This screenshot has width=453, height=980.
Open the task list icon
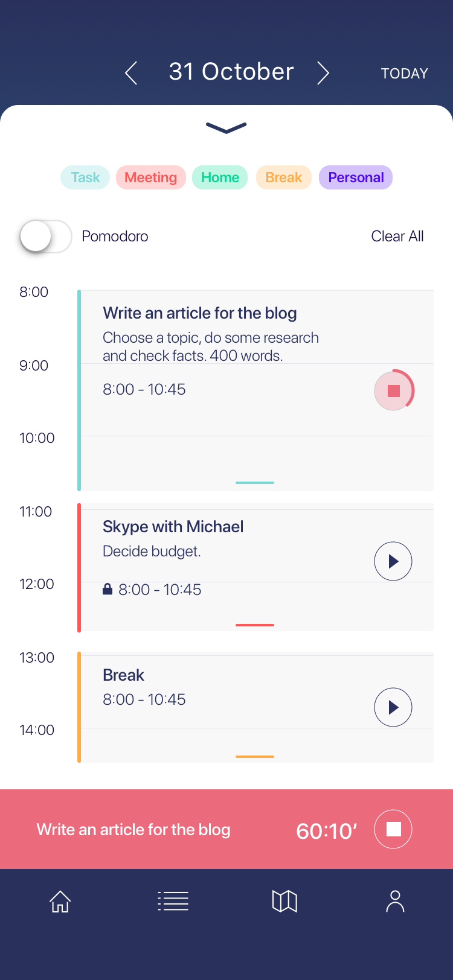click(x=173, y=902)
